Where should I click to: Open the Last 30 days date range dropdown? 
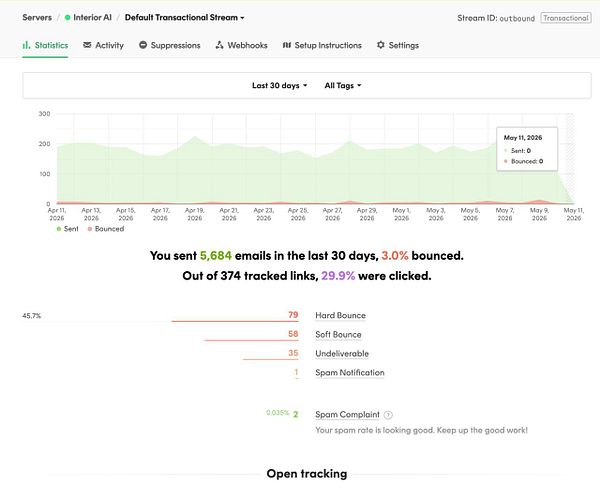pyautogui.click(x=280, y=85)
